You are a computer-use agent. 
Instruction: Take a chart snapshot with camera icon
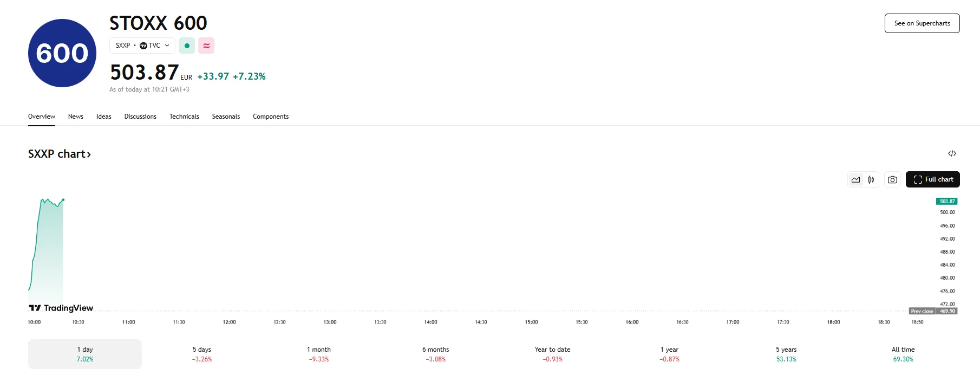click(892, 179)
